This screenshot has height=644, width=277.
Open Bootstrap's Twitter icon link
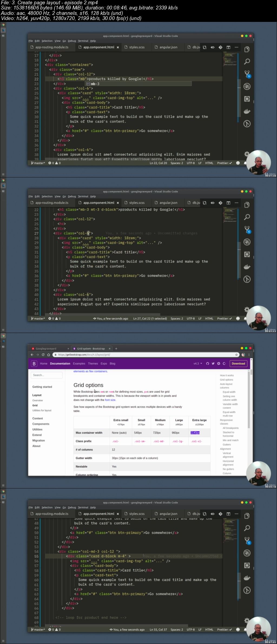(x=213, y=364)
